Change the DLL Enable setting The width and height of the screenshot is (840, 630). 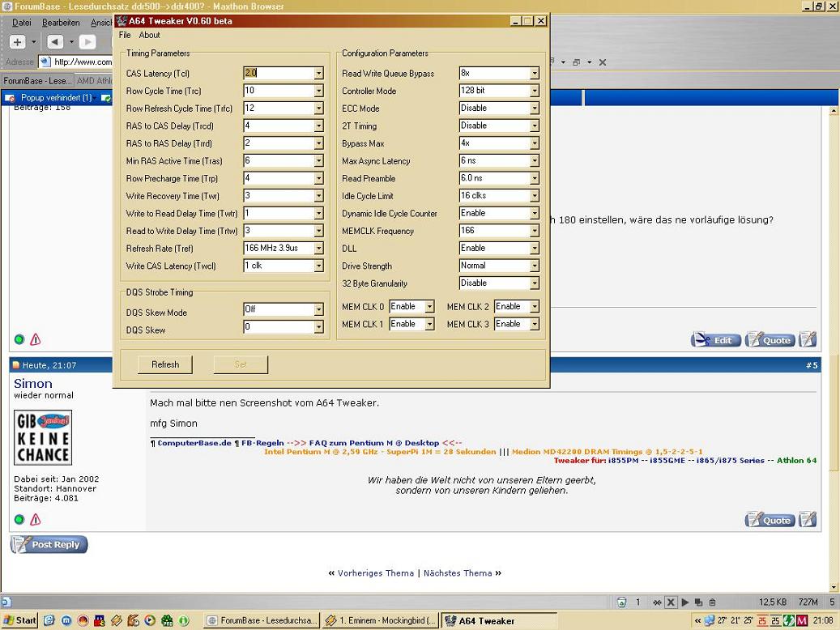[499, 249]
